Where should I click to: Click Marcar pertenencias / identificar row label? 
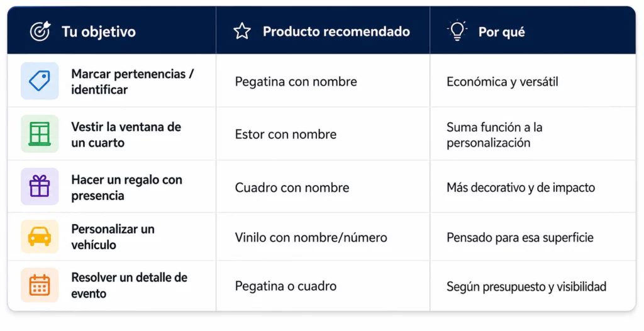132,81
